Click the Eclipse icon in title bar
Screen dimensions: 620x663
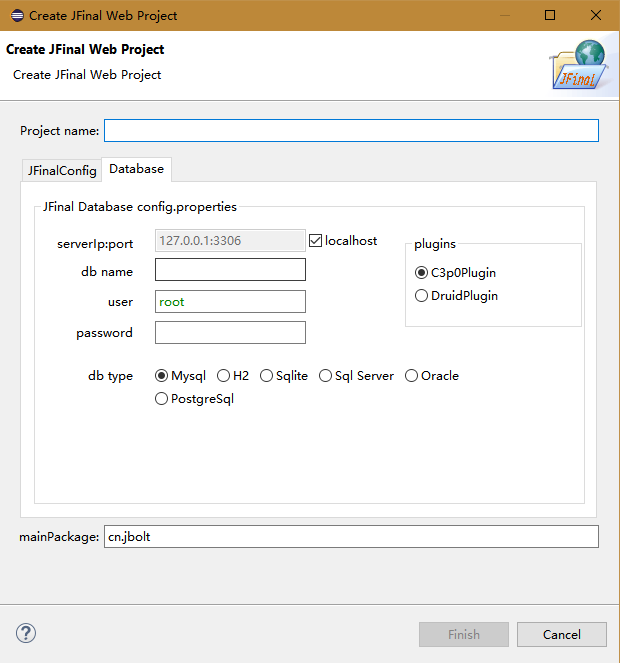tap(17, 16)
